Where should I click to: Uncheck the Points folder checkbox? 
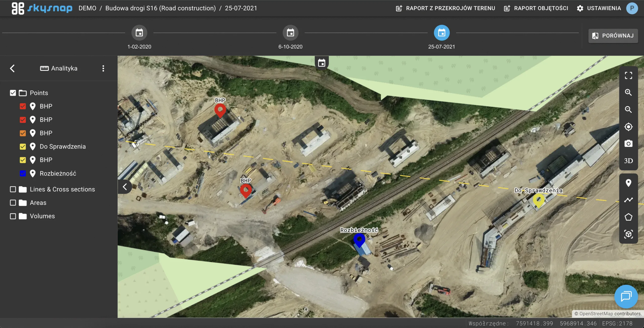point(13,93)
